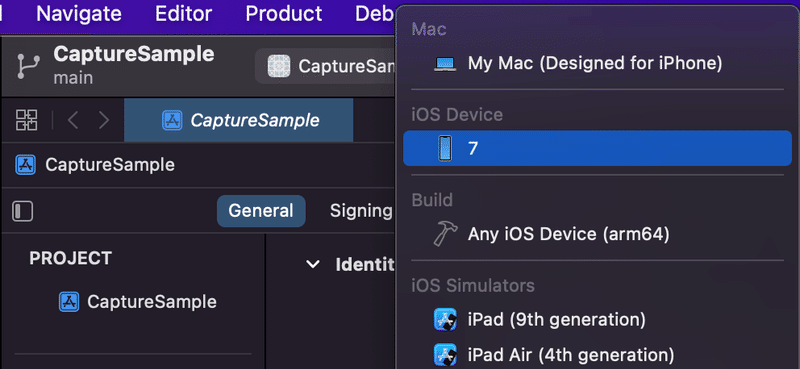Select the CaptureSample editor tab
The width and height of the screenshot is (800, 369).
pos(239,120)
